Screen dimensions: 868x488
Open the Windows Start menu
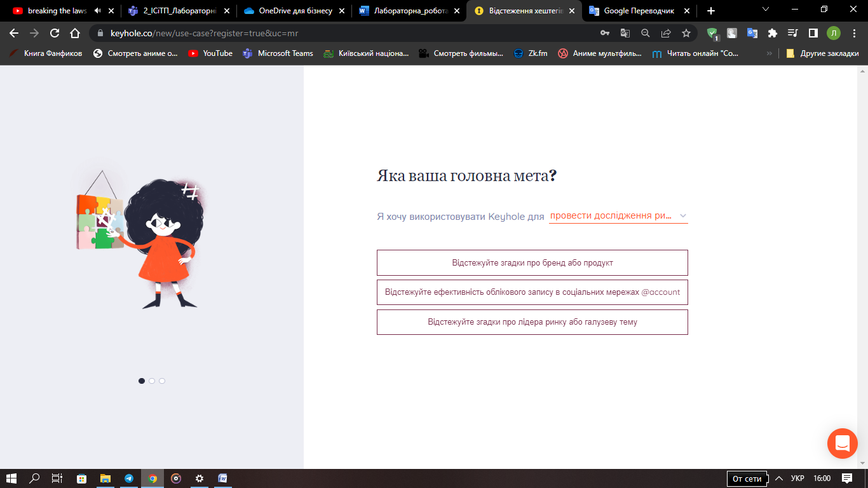pos(11,478)
